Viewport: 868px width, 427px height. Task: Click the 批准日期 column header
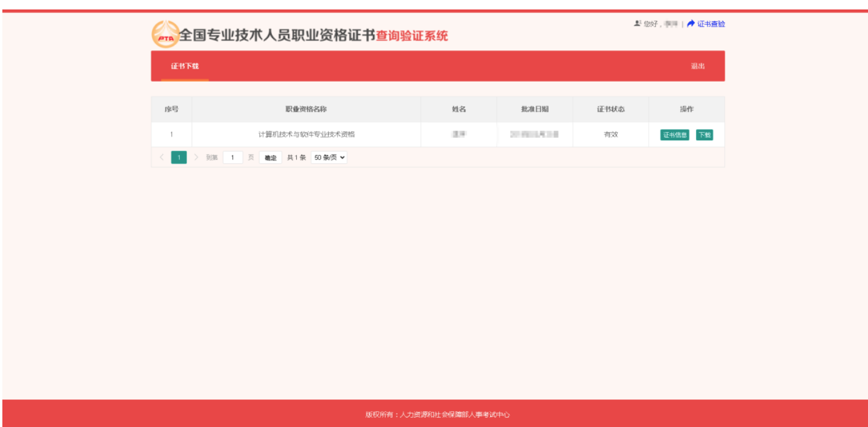tap(535, 109)
